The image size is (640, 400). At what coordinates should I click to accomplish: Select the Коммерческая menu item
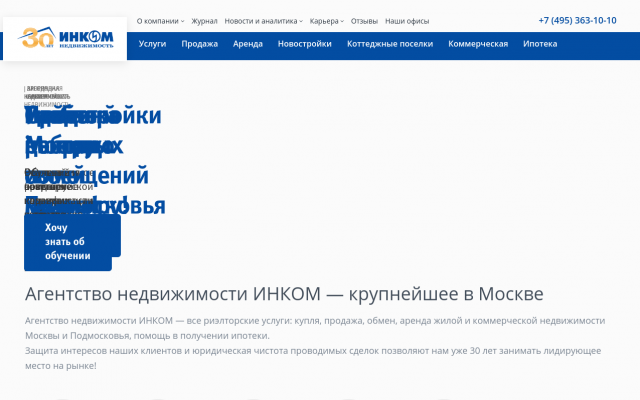(x=478, y=44)
